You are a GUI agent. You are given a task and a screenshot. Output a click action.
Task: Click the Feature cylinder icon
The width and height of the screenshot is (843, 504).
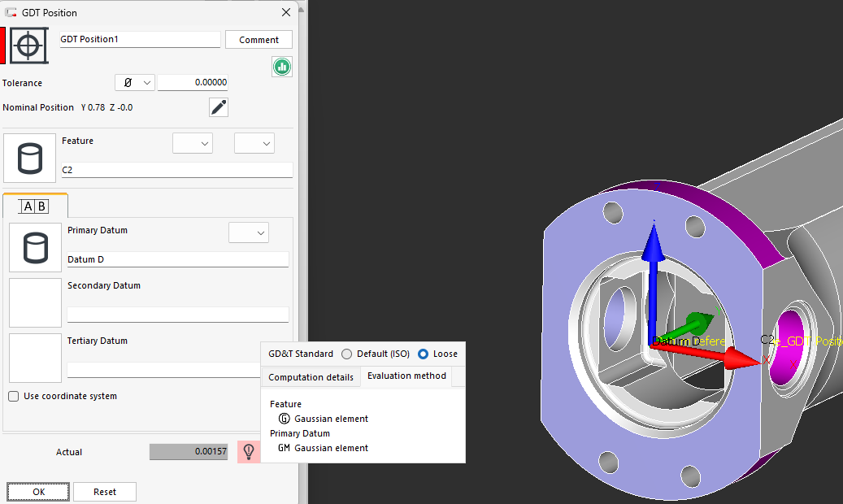click(30, 159)
